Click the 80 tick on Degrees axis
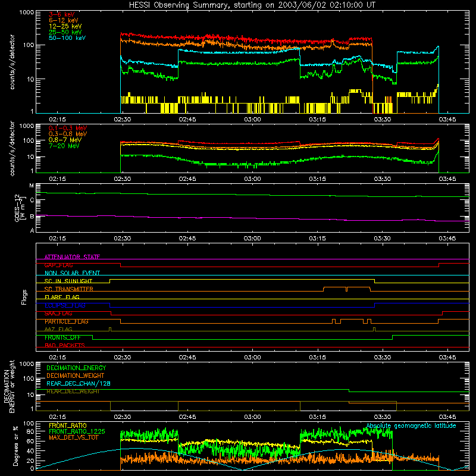The width and height of the screenshot is (476, 476). [x=30, y=431]
